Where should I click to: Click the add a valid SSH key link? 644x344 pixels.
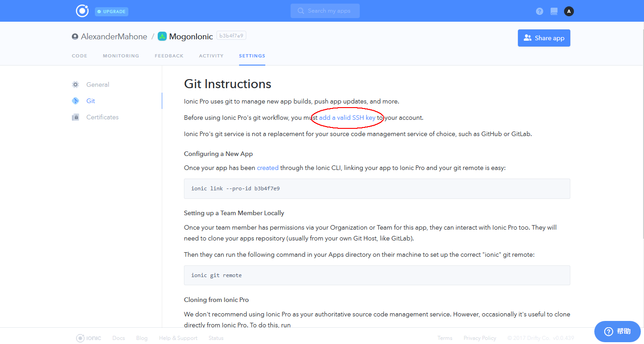coord(347,117)
